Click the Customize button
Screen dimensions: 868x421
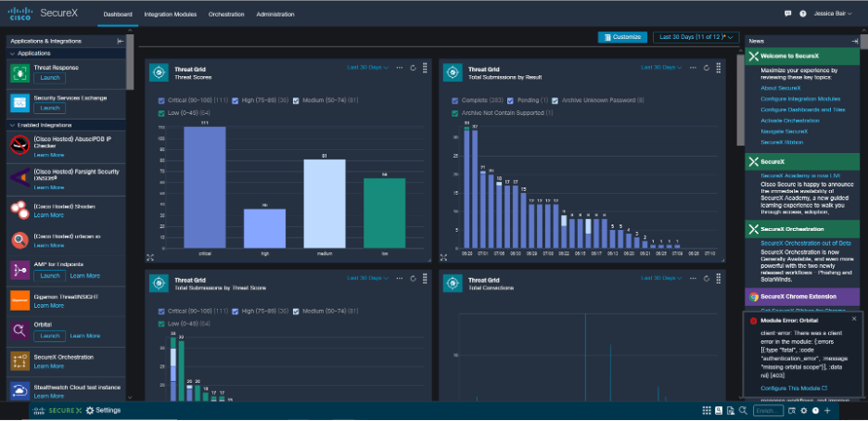point(621,37)
